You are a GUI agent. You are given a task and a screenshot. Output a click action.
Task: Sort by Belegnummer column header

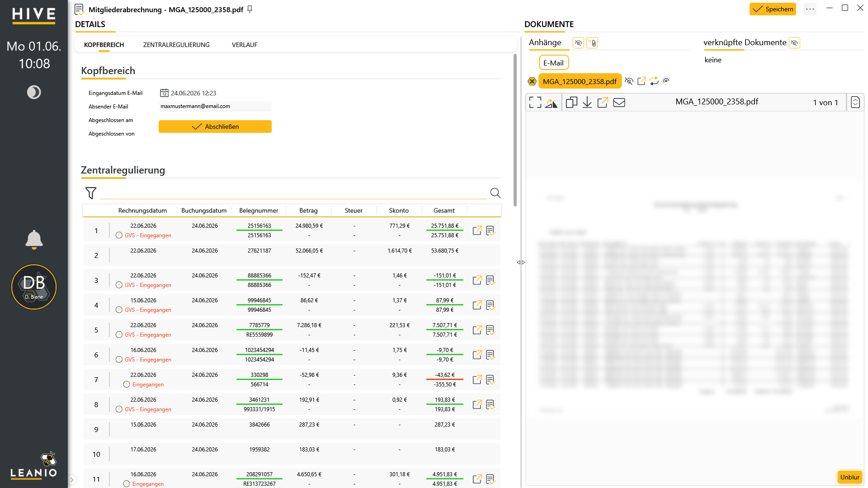pos(259,211)
